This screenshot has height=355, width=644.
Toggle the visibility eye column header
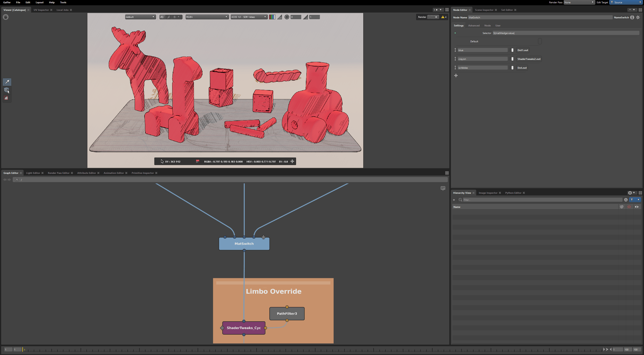point(637,207)
